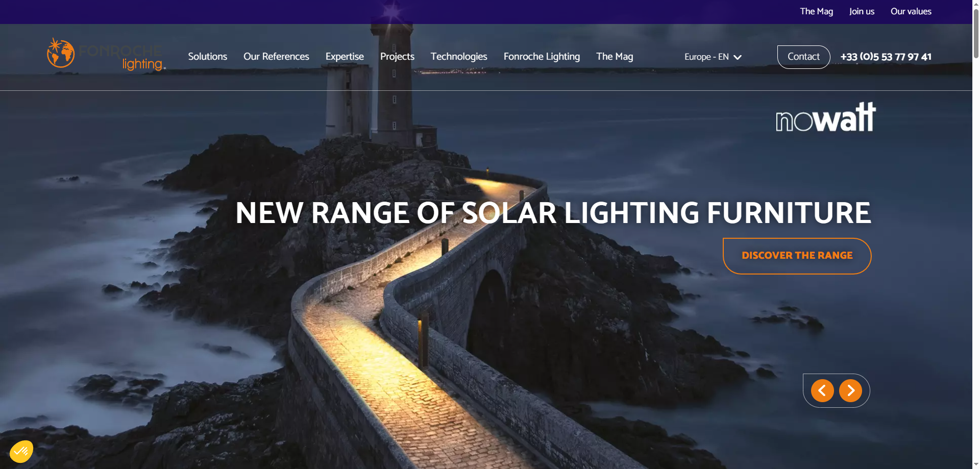Click Discover the Range

click(797, 256)
